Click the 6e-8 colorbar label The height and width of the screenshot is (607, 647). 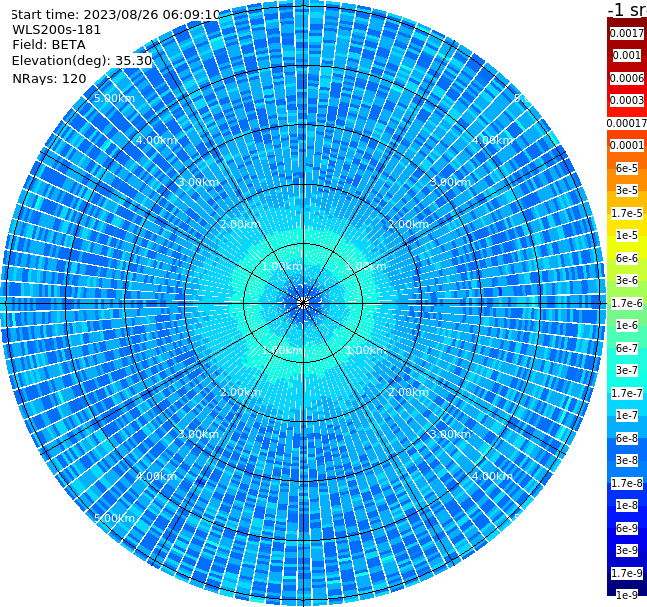627,438
